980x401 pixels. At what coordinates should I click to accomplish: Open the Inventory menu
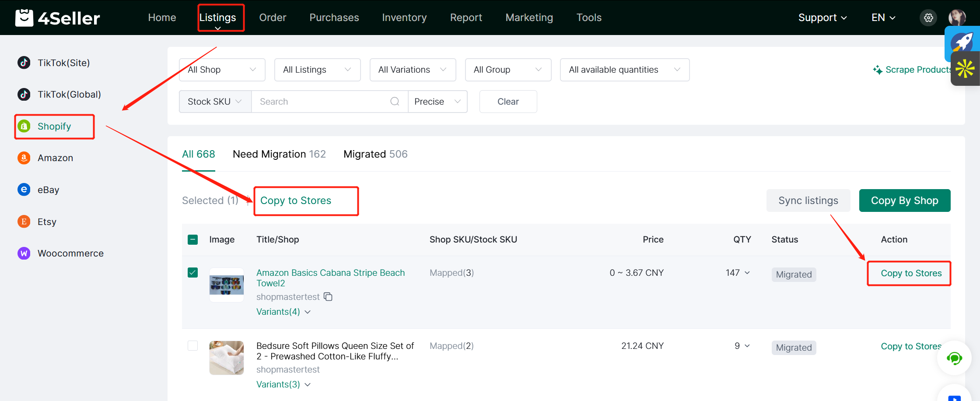click(x=404, y=18)
